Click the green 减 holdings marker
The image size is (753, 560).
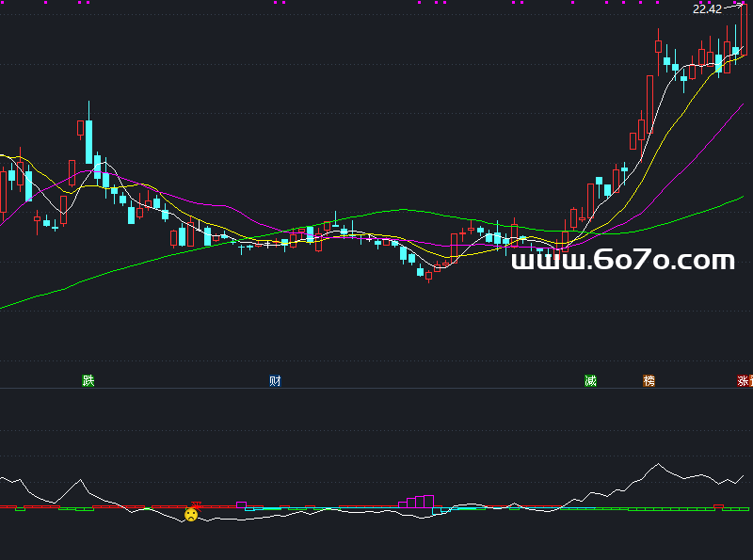pos(590,381)
